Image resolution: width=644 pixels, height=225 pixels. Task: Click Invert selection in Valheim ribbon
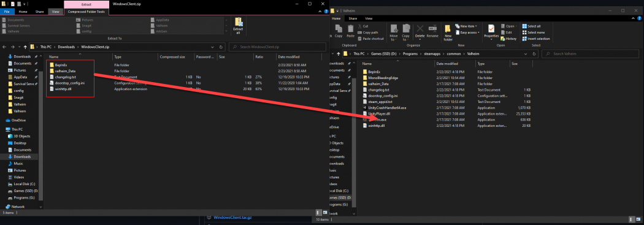[x=535, y=39]
